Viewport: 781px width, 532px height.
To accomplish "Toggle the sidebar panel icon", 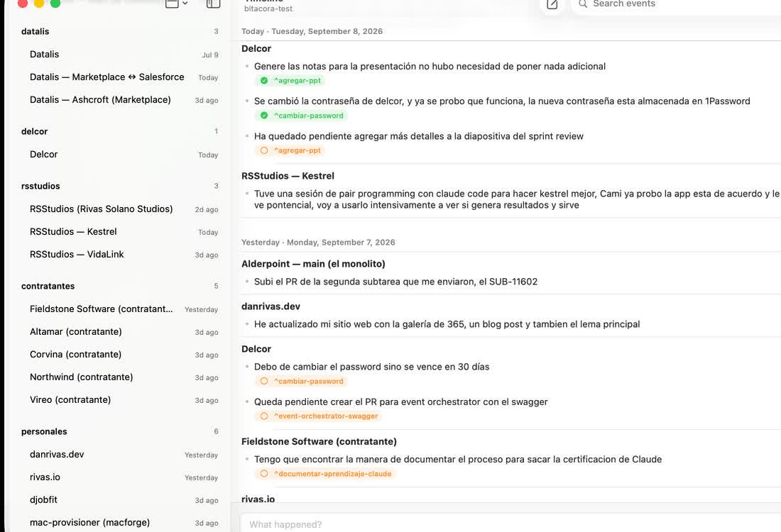I will (213, 4).
